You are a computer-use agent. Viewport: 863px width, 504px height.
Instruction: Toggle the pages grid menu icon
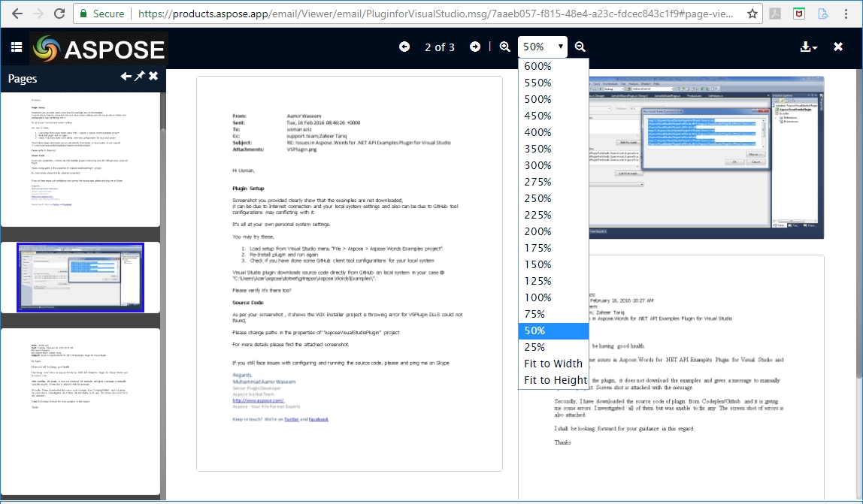point(17,47)
